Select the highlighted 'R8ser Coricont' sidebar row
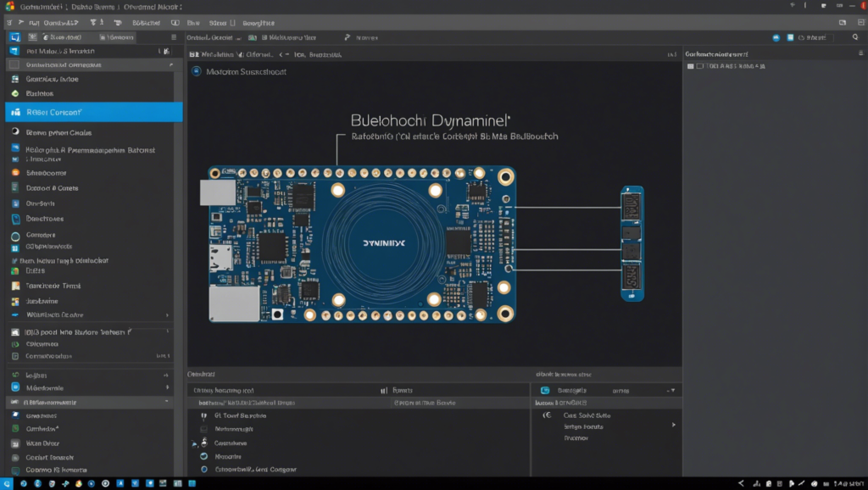 [93, 112]
